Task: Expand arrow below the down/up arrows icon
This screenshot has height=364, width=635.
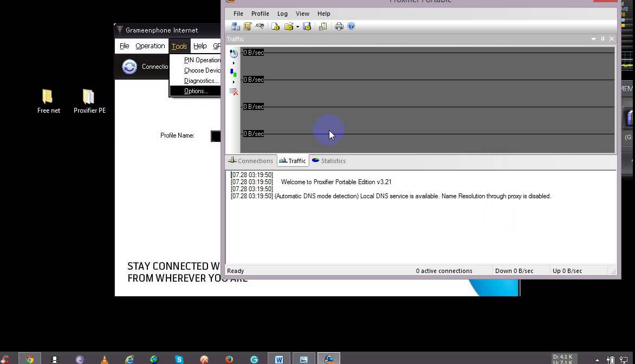Action: (x=234, y=82)
